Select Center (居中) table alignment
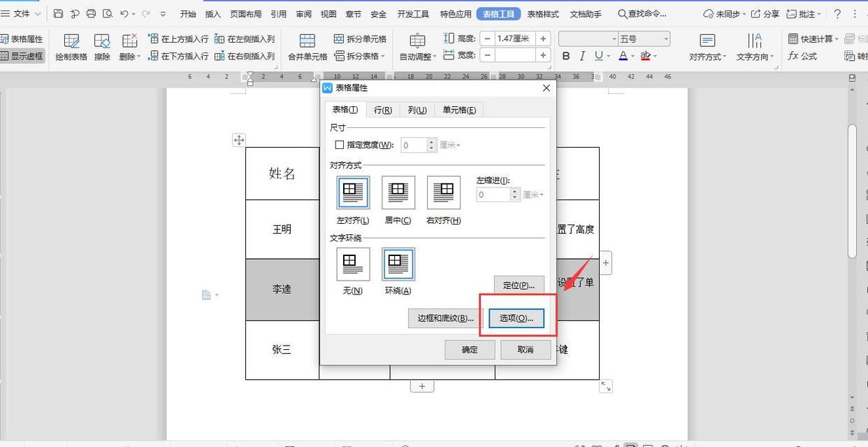 coord(398,192)
